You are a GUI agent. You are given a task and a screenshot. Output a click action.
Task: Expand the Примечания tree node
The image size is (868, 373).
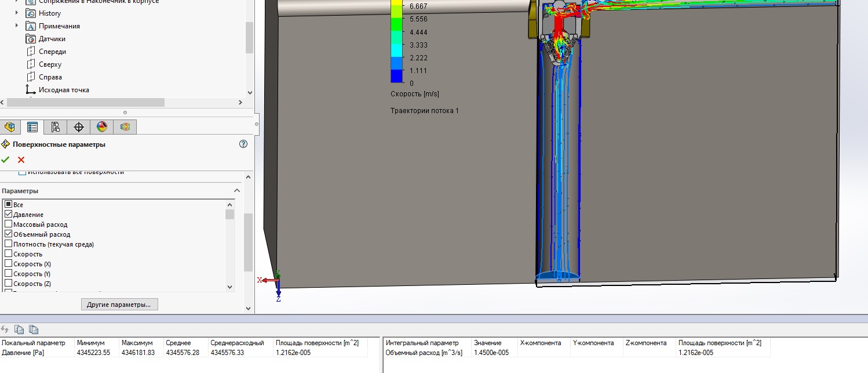(x=17, y=26)
